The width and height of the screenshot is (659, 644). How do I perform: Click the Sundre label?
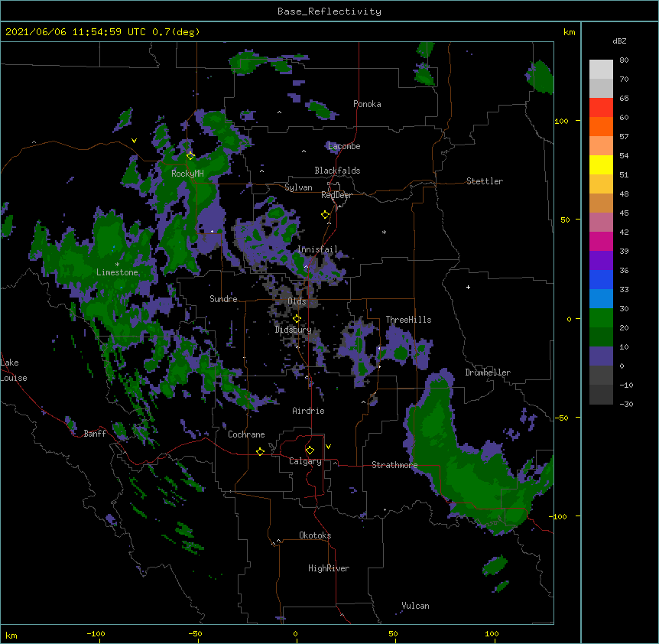pos(223,299)
